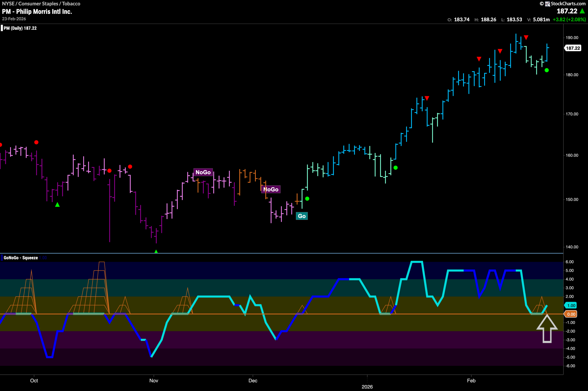Image resolution: width=588 pixels, height=391 pixels.
Task: Click the 190.00 price axis label
Action: coord(572,38)
